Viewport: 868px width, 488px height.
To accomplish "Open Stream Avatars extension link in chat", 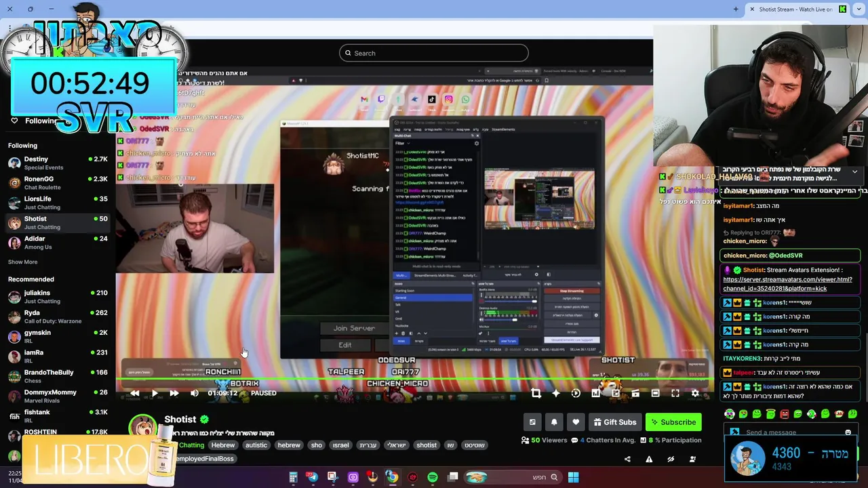I will [x=787, y=284].
